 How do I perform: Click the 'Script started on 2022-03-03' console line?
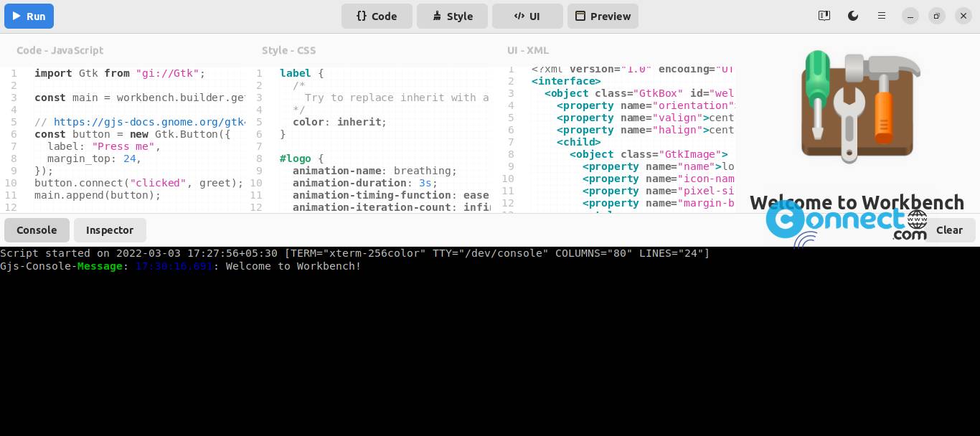point(354,253)
